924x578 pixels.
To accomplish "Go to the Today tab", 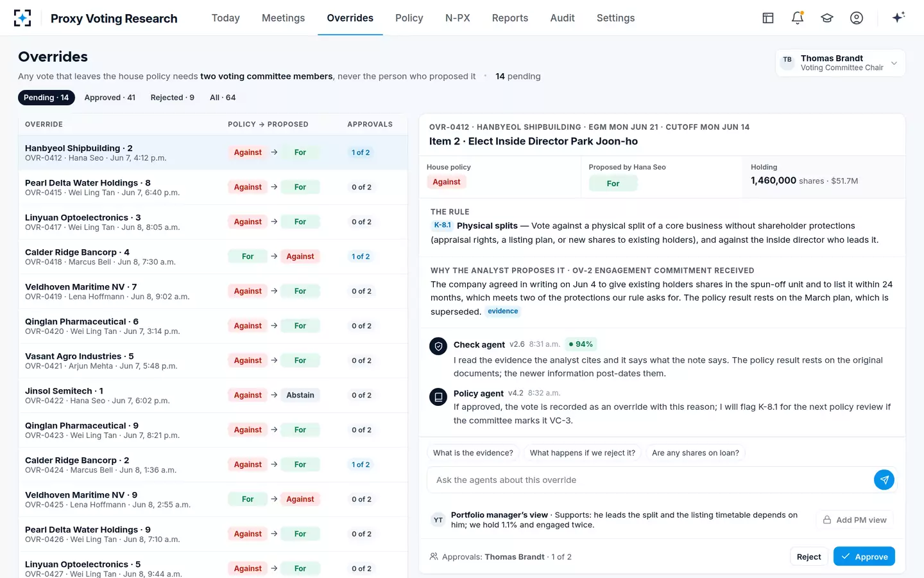I will click(x=226, y=18).
